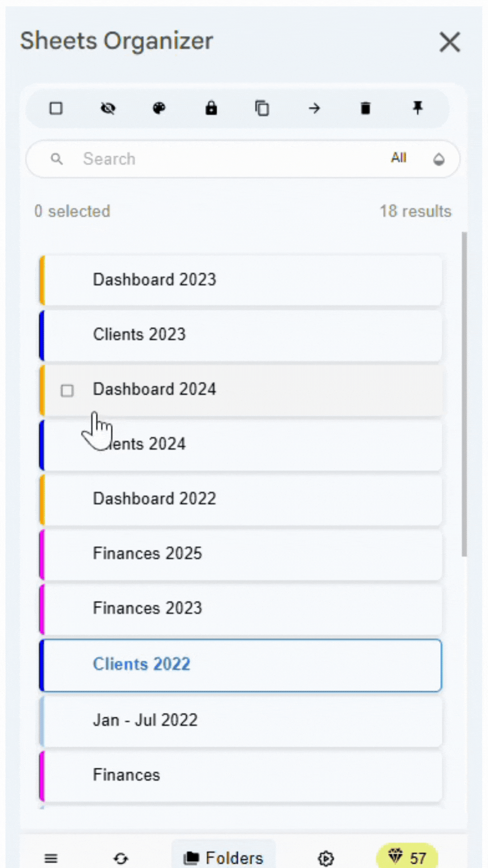Check the Dashboard 2024 checkbox

[67, 391]
